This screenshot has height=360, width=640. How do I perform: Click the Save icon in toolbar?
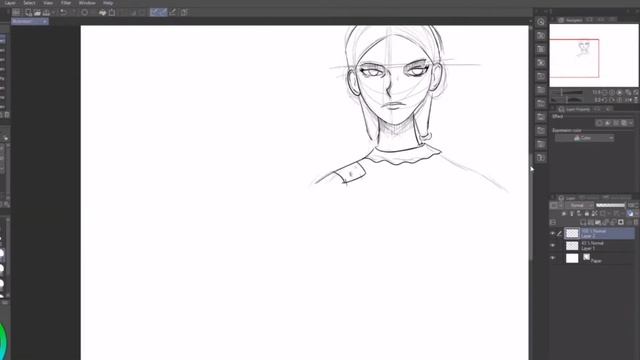(x=46, y=13)
